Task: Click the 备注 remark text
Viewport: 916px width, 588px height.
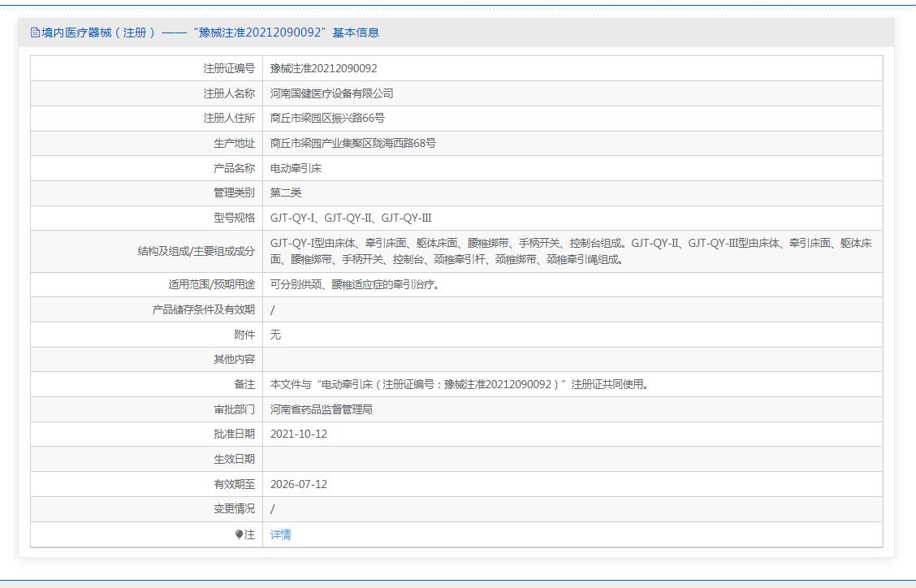Action: click(x=459, y=384)
